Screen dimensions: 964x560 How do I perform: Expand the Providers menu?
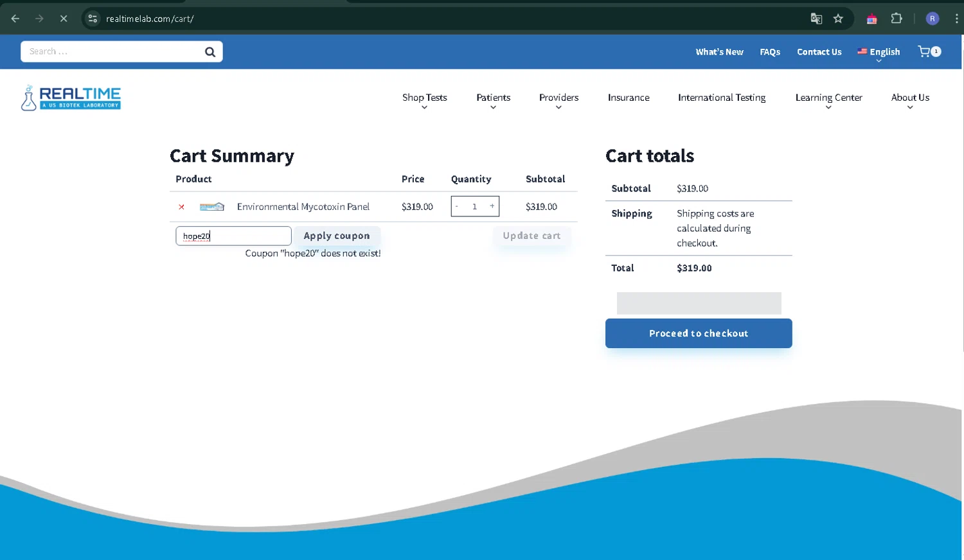pyautogui.click(x=558, y=100)
